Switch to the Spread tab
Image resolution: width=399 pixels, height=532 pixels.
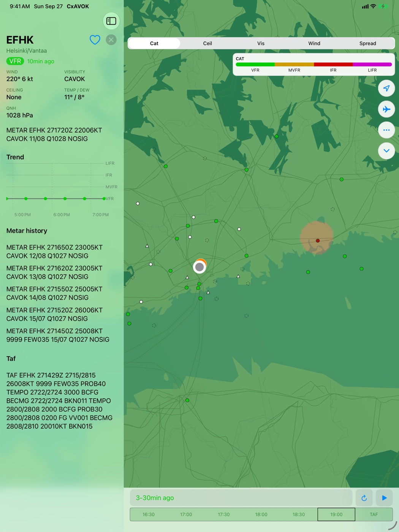[368, 43]
